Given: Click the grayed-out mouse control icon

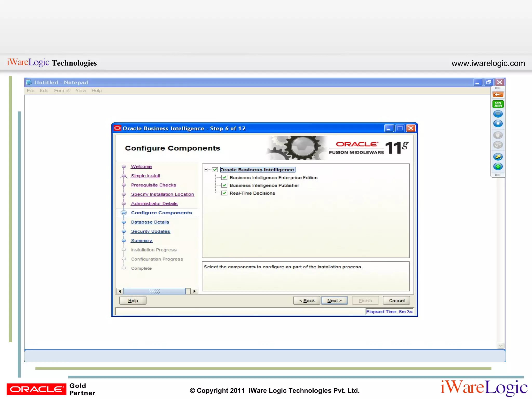Looking at the screenshot, I should click(x=498, y=135).
